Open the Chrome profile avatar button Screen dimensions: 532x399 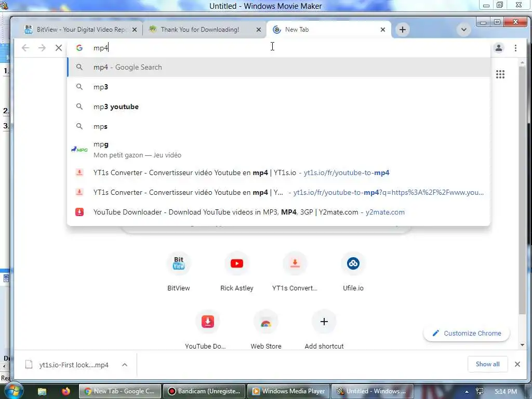[x=498, y=48]
